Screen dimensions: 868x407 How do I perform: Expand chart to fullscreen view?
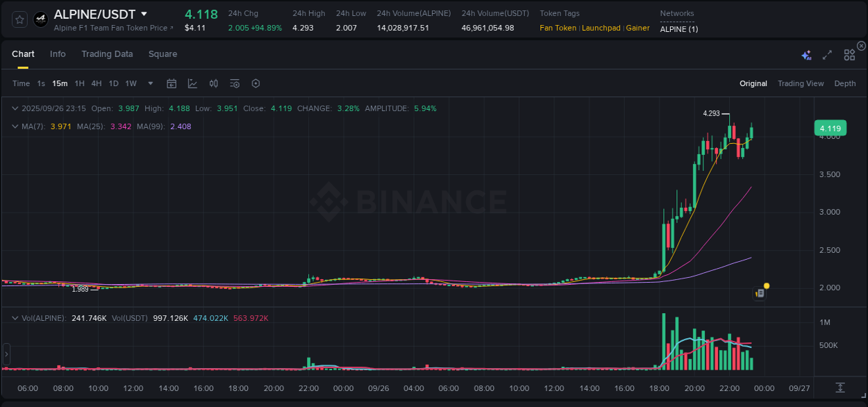(x=826, y=54)
